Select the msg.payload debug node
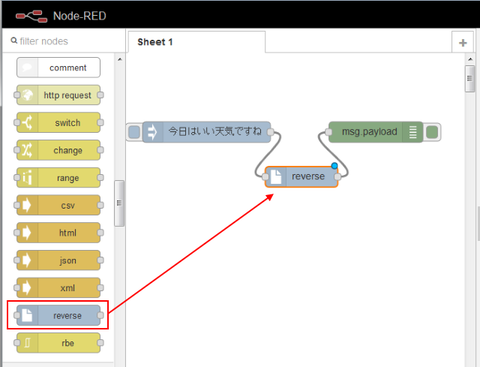This screenshot has height=367, width=480. (376, 132)
